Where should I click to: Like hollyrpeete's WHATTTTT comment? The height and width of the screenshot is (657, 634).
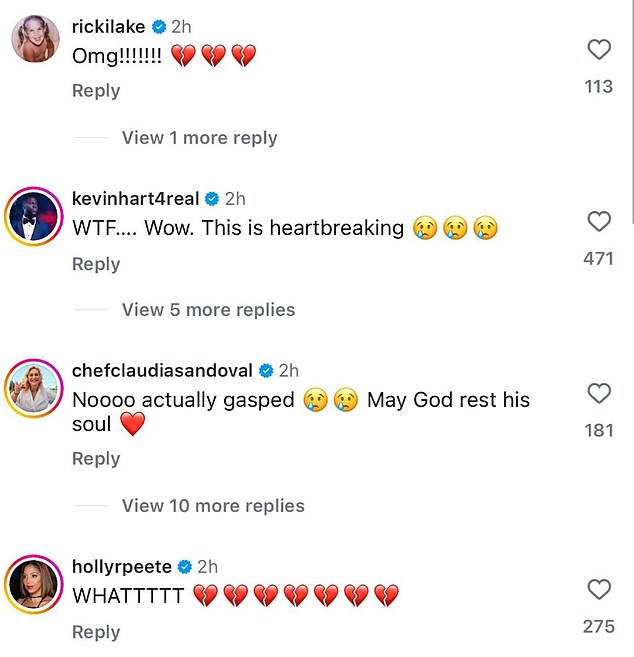599,589
